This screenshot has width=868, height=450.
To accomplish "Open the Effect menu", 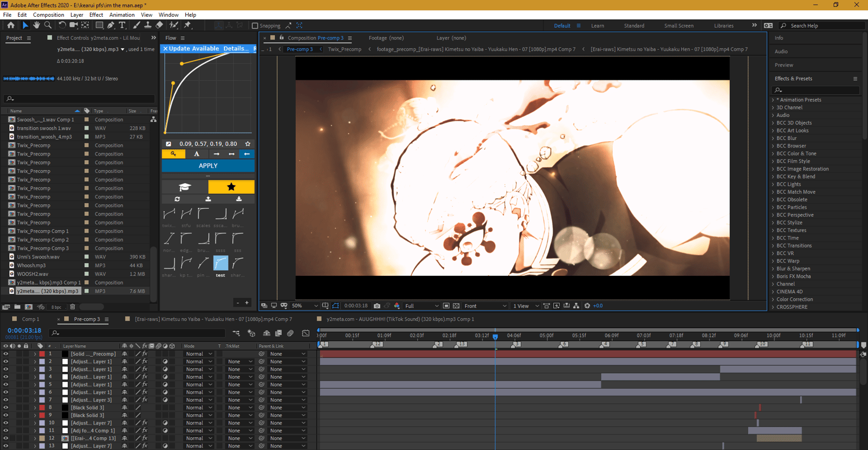I will click(96, 15).
